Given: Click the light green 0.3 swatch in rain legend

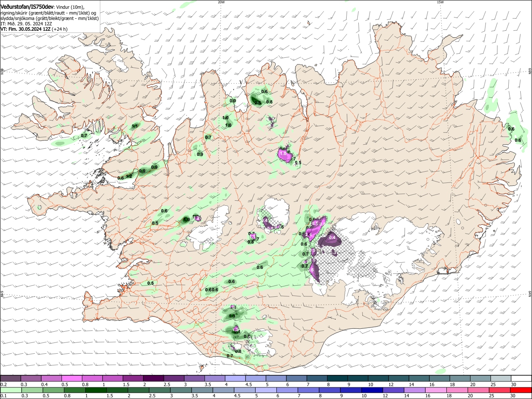Looking at the screenshot, I should click(x=32, y=390).
